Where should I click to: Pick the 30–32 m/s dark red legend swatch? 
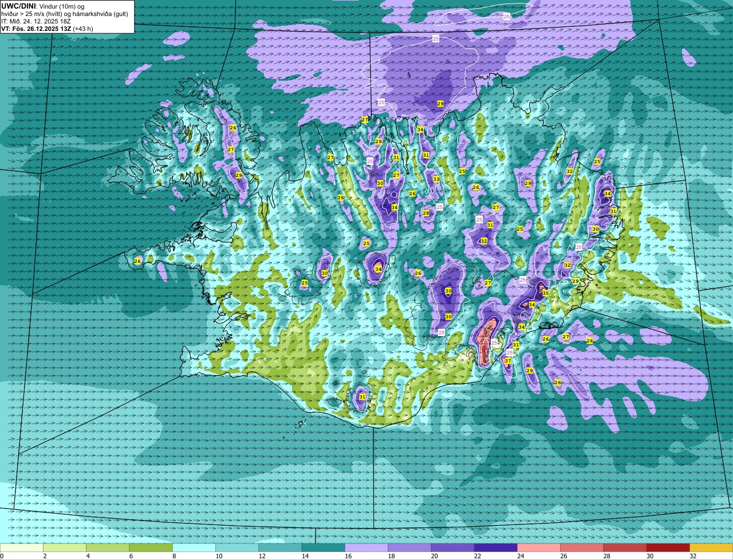668,547
